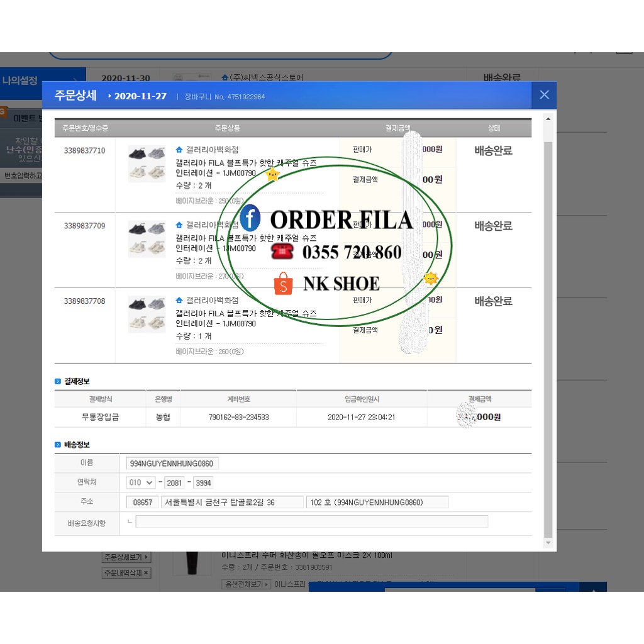Click the street address field 서울특별시 금천구

coord(231,502)
